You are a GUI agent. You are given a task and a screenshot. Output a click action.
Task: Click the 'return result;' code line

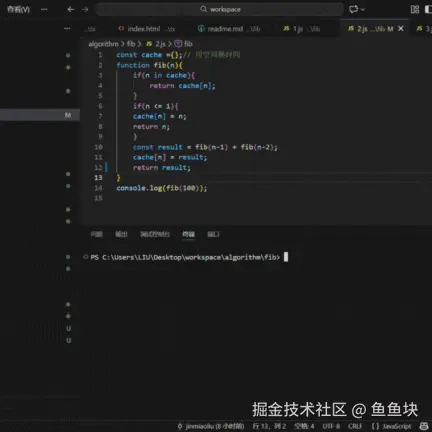(x=162, y=168)
